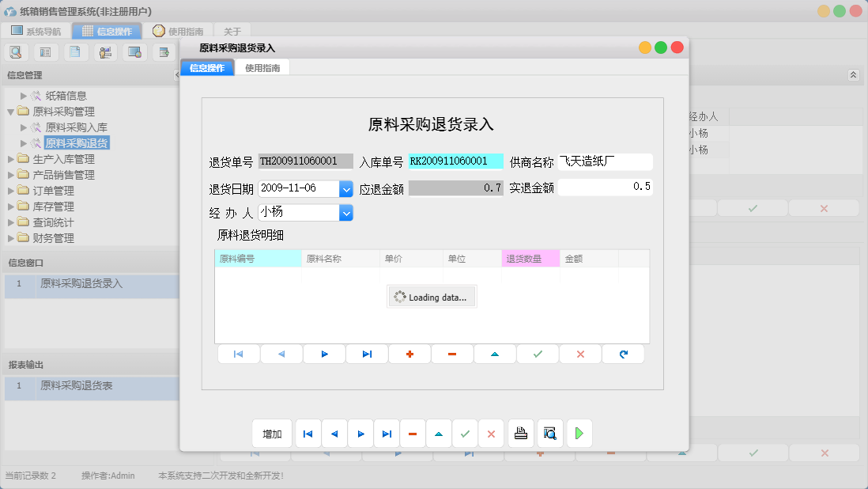Click the print preview icon near the printer
This screenshot has width=868, height=489.
[549, 433]
